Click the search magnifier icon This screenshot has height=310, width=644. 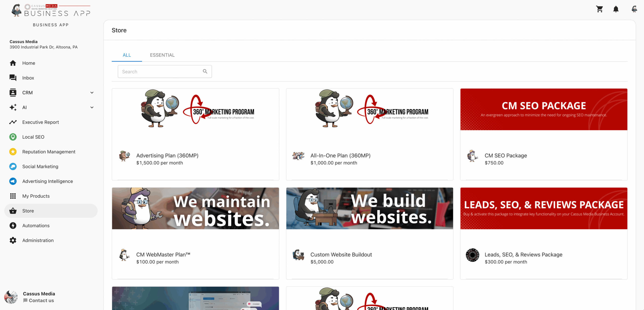click(x=205, y=71)
